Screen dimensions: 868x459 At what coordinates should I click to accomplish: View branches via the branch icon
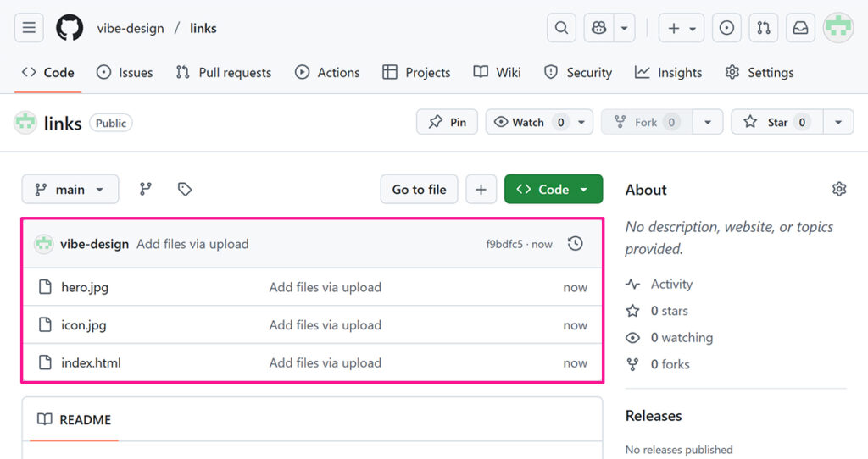pyautogui.click(x=146, y=190)
